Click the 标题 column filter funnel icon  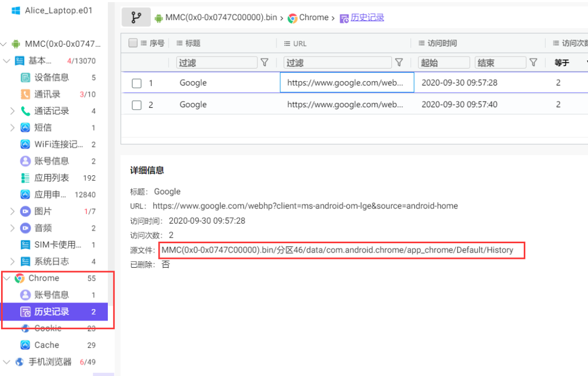click(x=265, y=63)
